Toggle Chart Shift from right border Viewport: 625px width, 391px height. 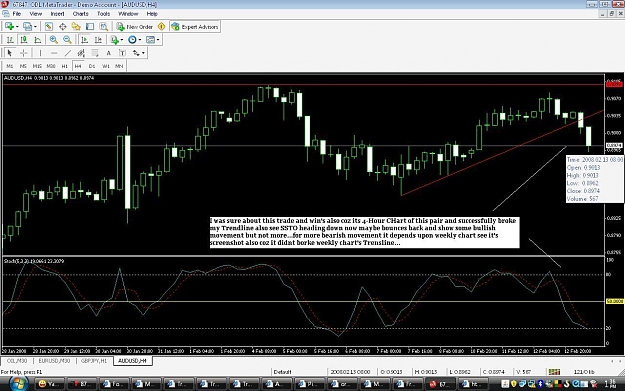(98, 40)
